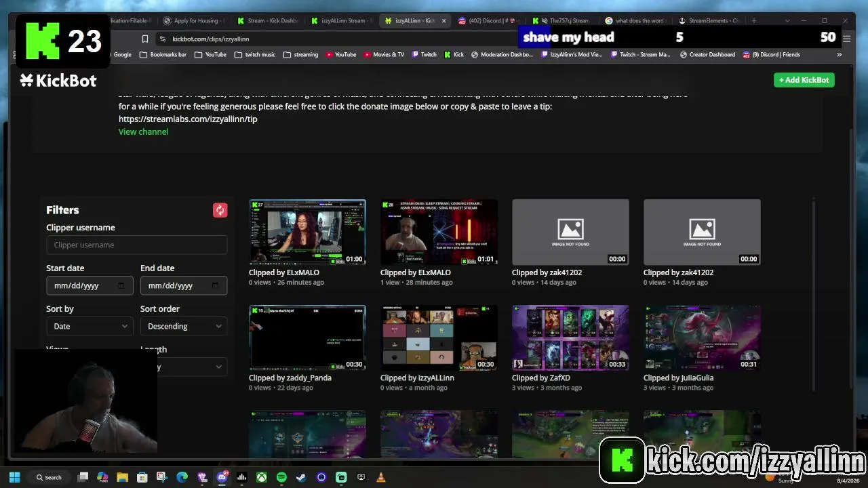The width and height of the screenshot is (868, 488).
Task: Play the clip by zaddy_Panda
Action: [307, 338]
